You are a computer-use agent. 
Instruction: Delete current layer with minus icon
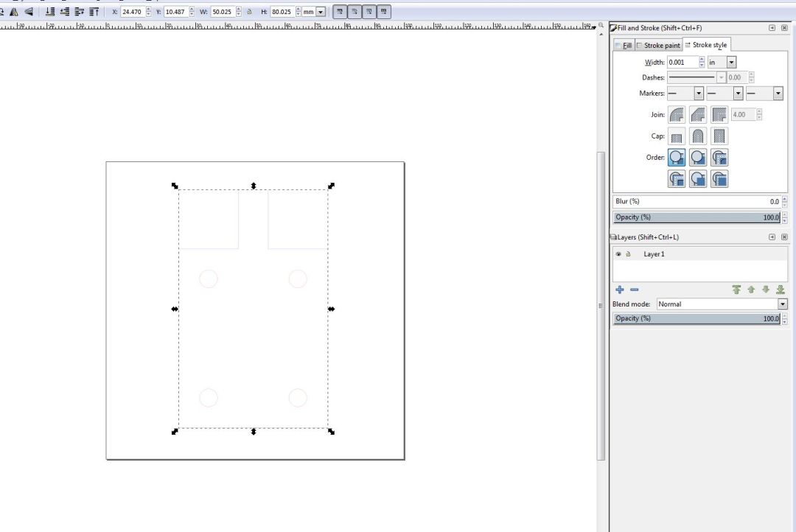[634, 290]
